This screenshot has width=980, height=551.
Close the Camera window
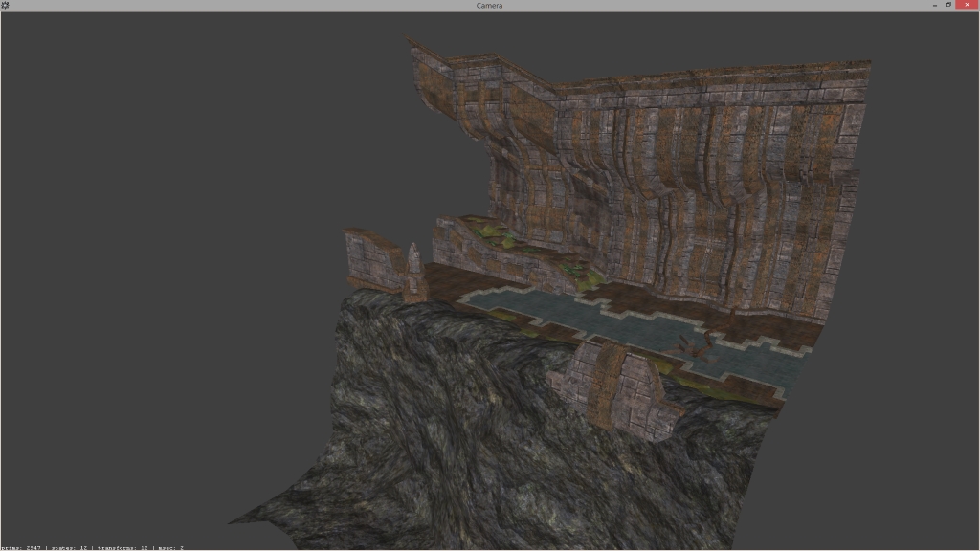point(967,5)
